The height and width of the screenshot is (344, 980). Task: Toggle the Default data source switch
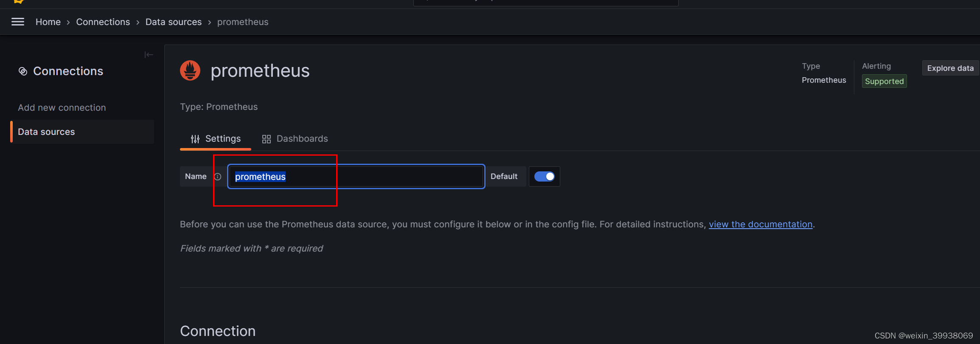click(x=544, y=176)
